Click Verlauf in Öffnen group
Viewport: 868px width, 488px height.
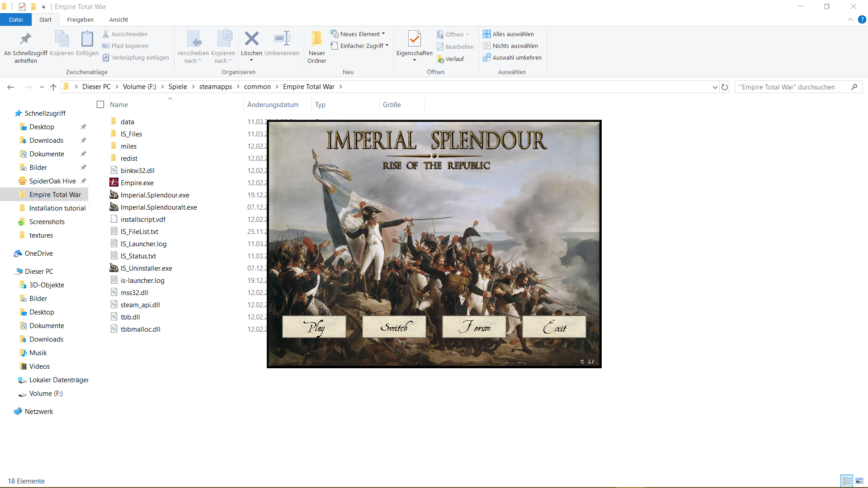click(x=450, y=59)
